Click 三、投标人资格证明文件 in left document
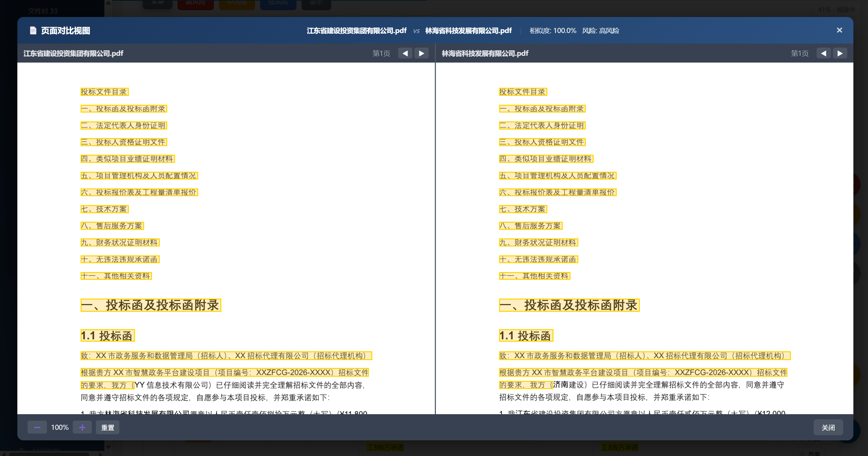868x456 pixels. [124, 142]
